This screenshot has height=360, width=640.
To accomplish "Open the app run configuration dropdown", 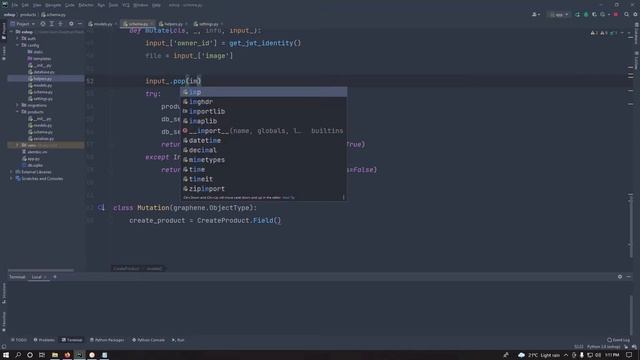I will (559, 14).
